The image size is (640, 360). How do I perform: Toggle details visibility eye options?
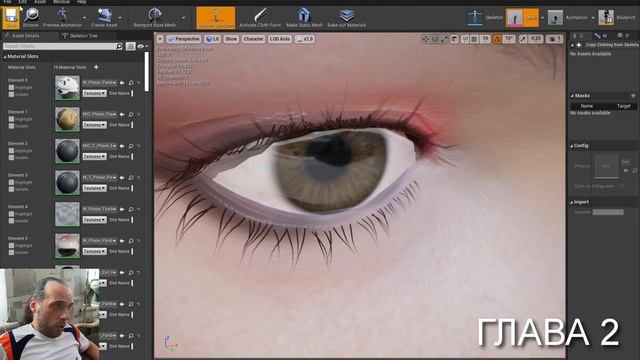point(142,47)
